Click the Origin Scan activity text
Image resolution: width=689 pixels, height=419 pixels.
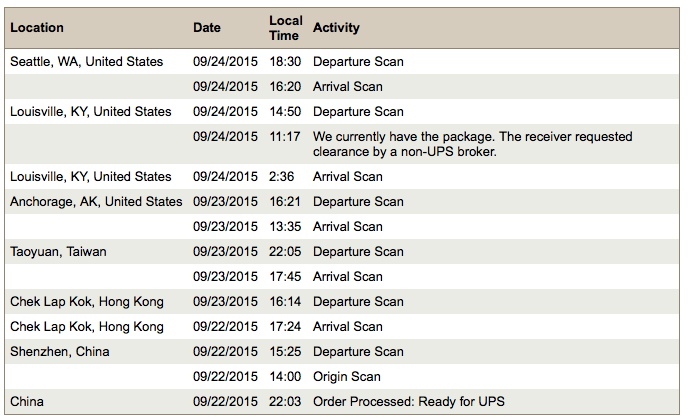click(347, 377)
